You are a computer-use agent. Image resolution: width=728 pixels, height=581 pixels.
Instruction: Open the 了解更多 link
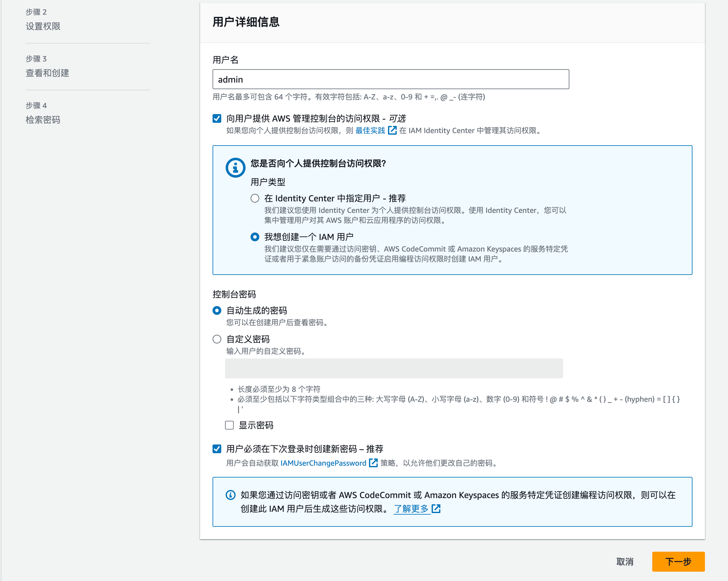[411, 509]
